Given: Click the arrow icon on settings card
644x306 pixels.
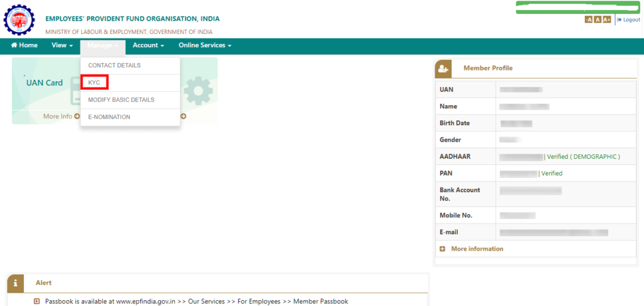Looking at the screenshot, I should coord(183,116).
